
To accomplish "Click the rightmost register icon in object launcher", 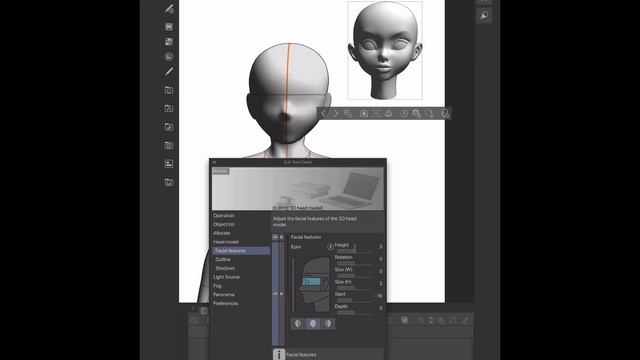I will click(x=444, y=113).
